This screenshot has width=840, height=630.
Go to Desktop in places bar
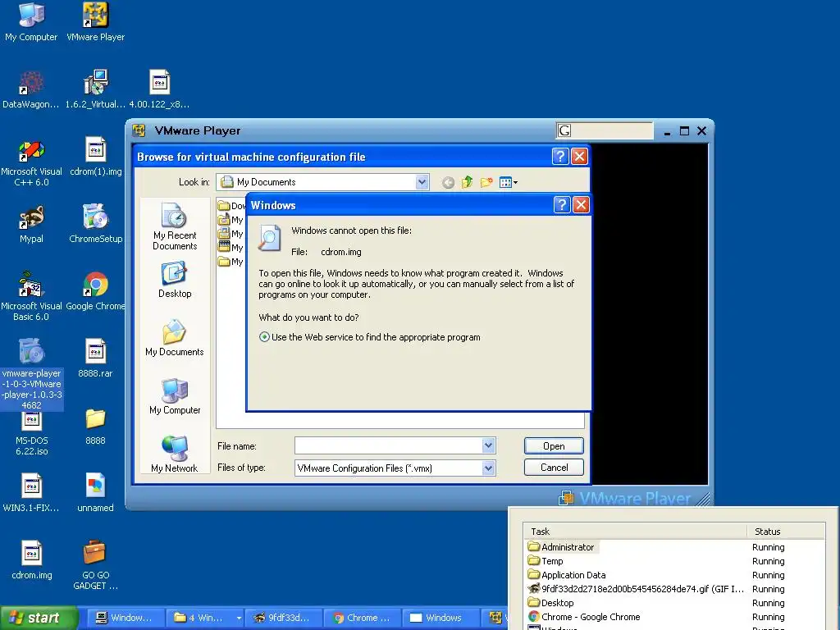tap(175, 280)
